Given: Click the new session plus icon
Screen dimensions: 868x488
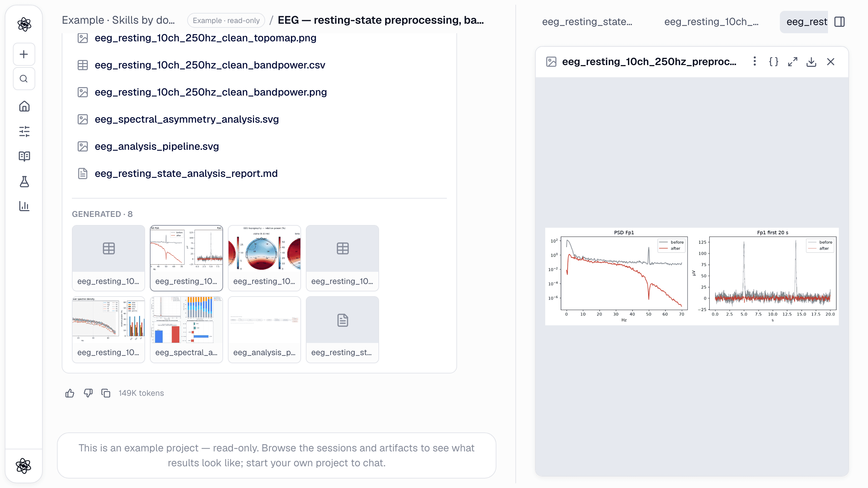Looking at the screenshot, I should (x=24, y=54).
